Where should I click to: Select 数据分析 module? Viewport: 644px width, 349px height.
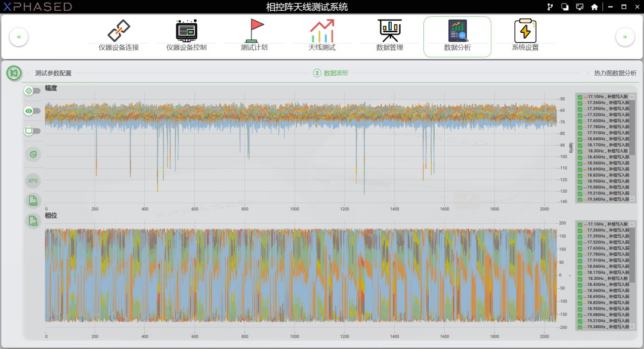[x=457, y=36]
